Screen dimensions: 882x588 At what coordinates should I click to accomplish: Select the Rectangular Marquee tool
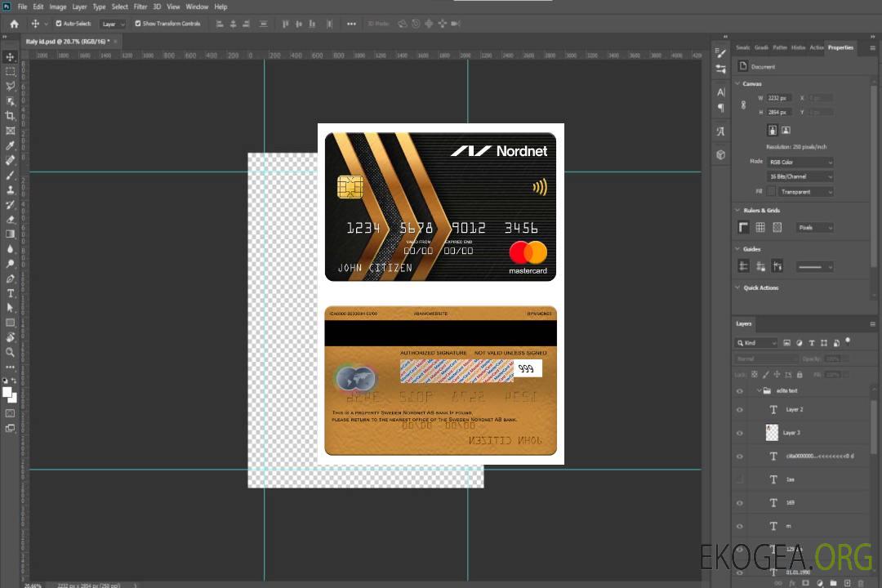tap(10, 72)
